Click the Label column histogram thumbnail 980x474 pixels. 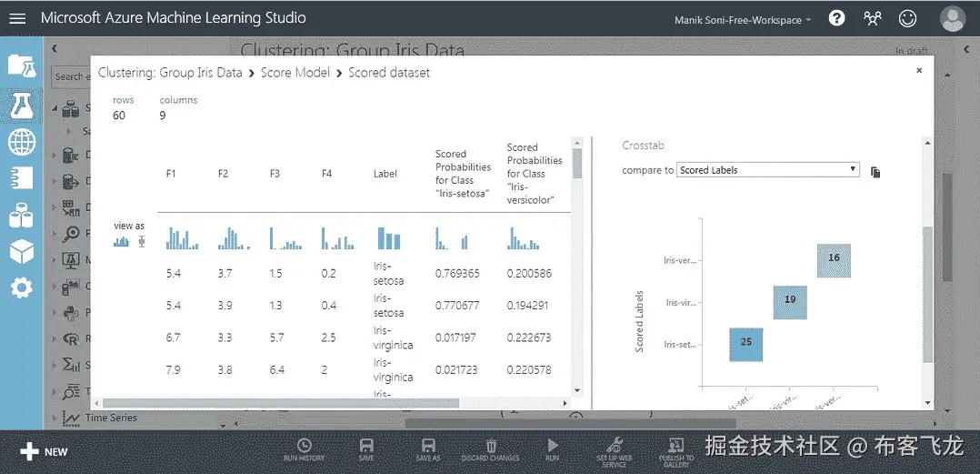[389, 238]
